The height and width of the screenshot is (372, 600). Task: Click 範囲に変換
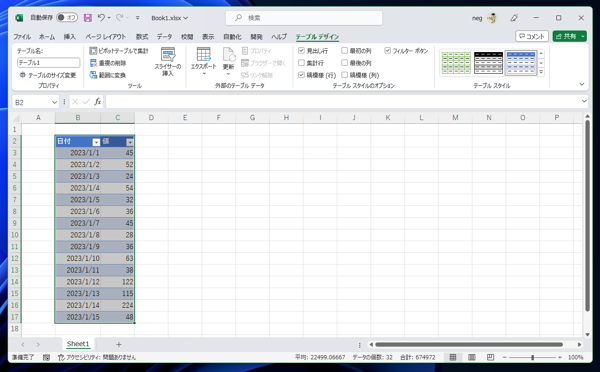click(108, 75)
